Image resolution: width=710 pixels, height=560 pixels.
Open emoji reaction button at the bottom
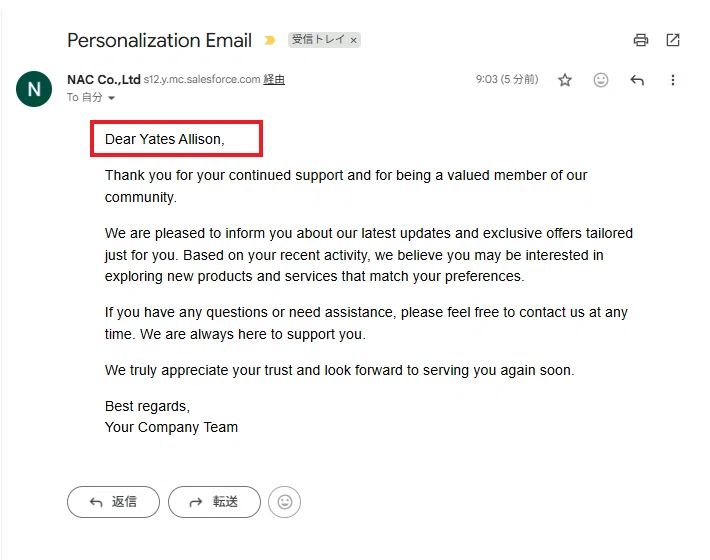(x=284, y=502)
